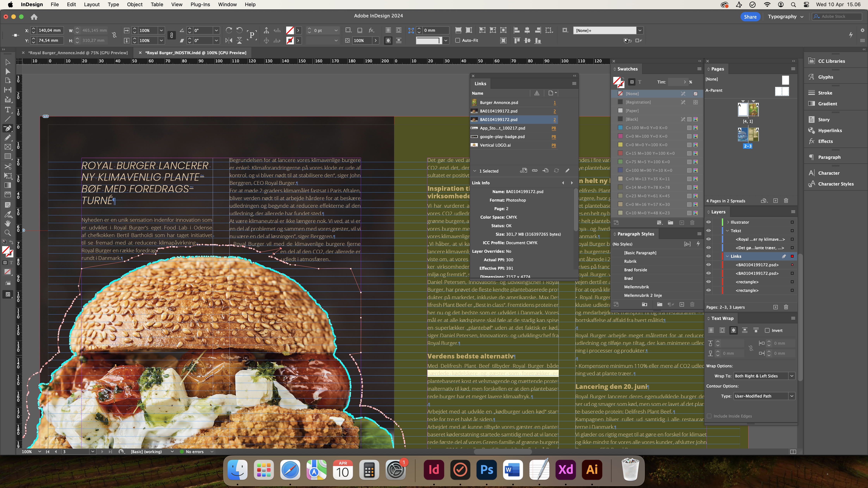Select the Direct Selection tool

click(7, 71)
